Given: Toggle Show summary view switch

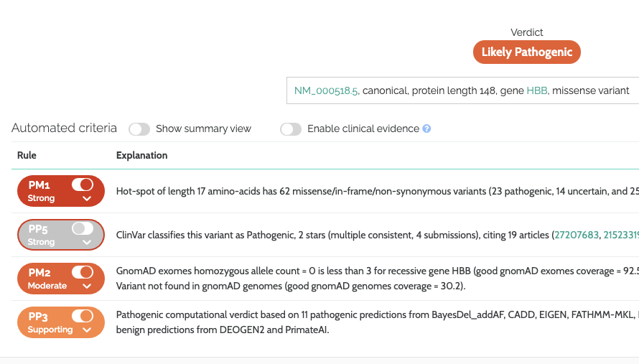Looking at the screenshot, I should (x=139, y=129).
